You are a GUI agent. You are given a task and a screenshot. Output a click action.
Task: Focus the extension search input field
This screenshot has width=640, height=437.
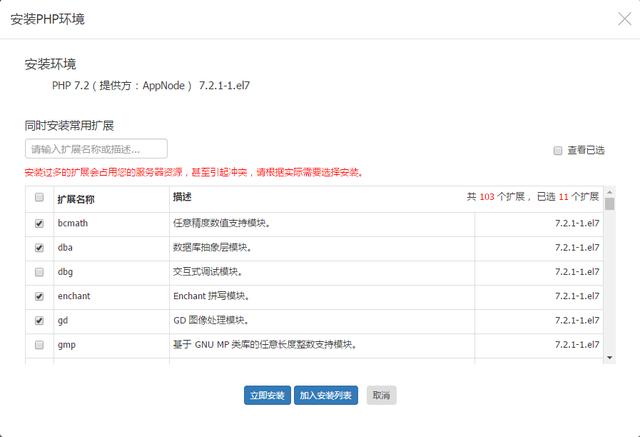(96, 149)
